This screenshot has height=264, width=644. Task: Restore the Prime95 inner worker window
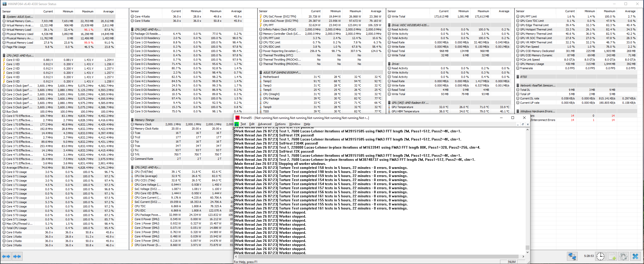click(523, 124)
